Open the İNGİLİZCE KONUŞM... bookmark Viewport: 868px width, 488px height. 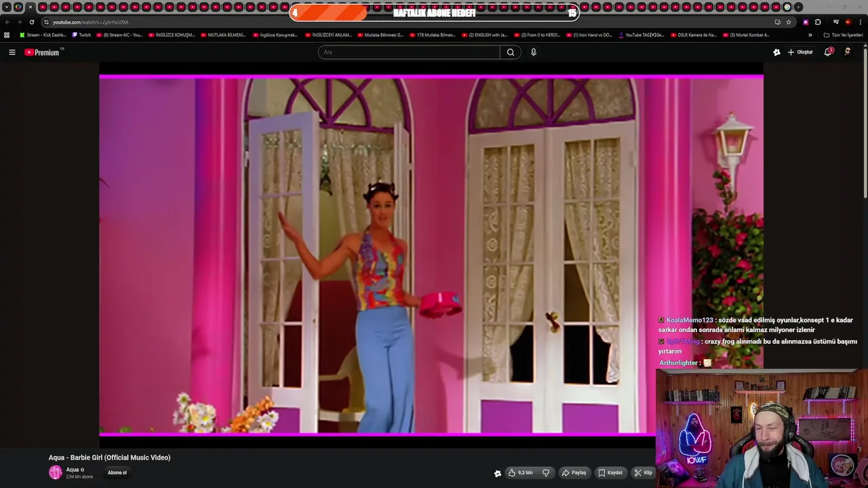coord(172,35)
